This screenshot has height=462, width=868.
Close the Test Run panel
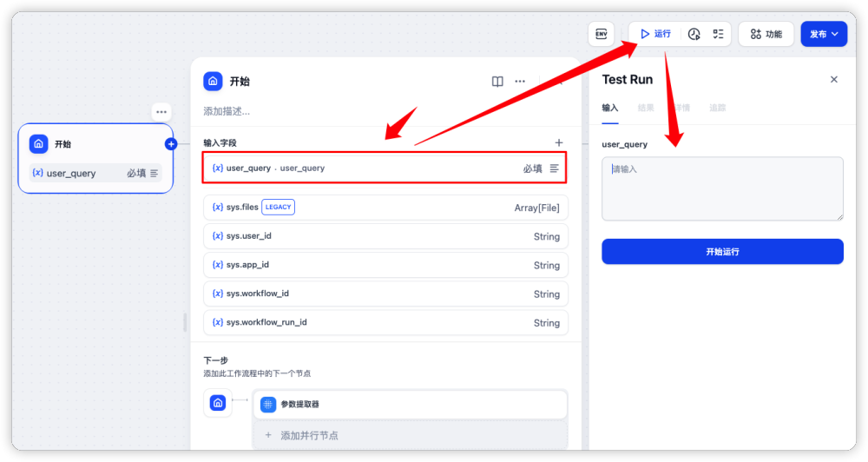[833, 79]
